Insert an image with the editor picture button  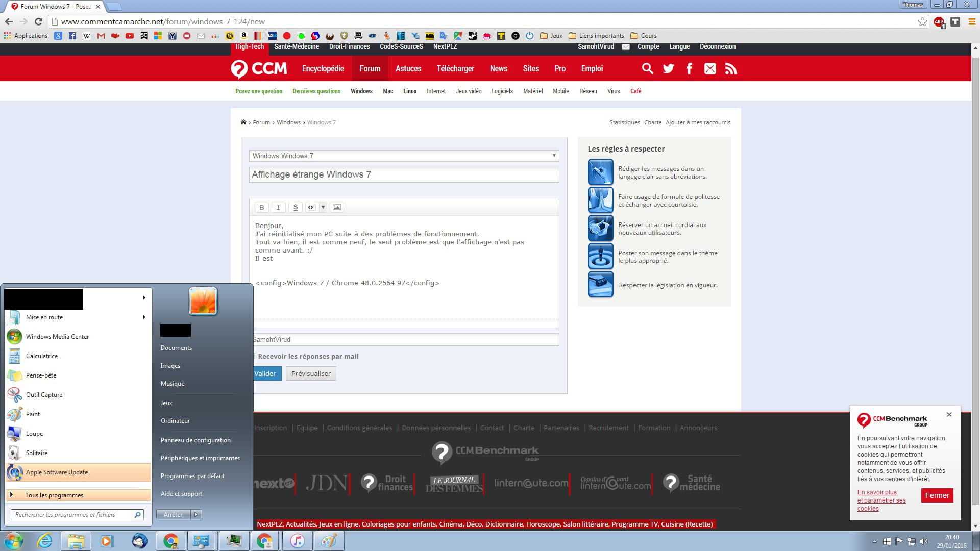click(336, 207)
